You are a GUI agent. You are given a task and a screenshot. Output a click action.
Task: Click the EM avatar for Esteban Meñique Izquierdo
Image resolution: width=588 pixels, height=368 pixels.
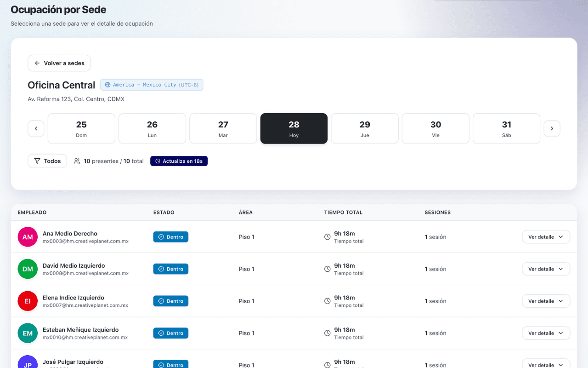28,333
